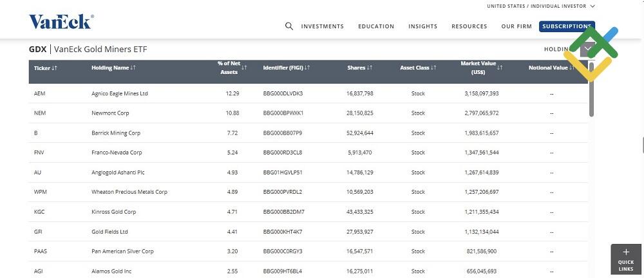The width and height of the screenshot is (644, 278).
Task: Open the Quick Links plus panel
Action: pyautogui.click(x=626, y=259)
